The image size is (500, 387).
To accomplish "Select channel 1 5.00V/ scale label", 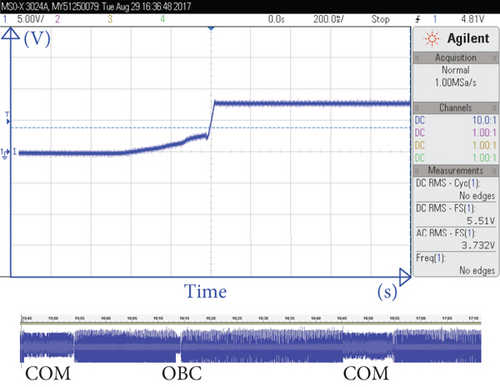I will tap(30, 19).
